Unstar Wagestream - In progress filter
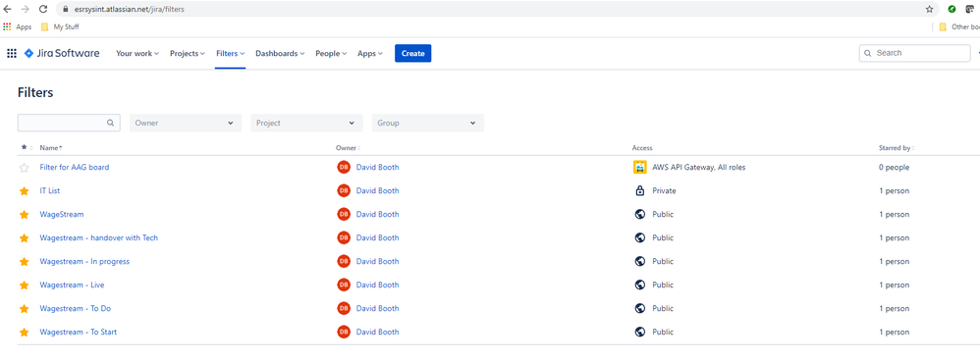The image size is (980, 361). pos(25,261)
